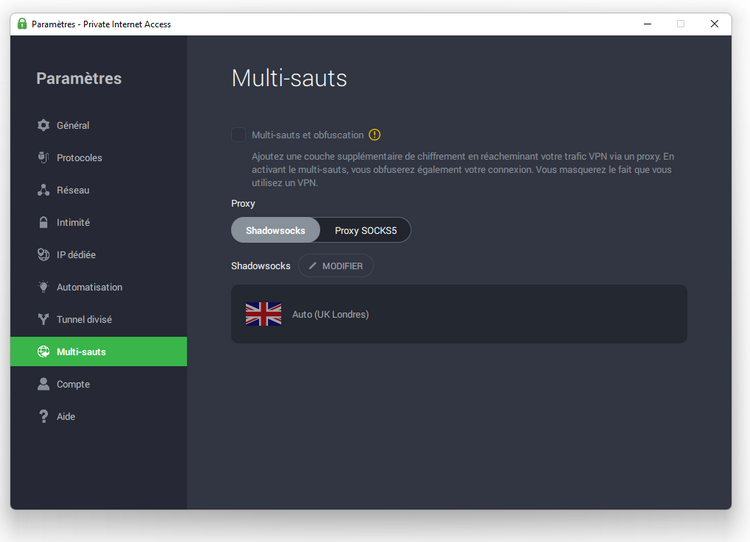Image resolution: width=750 pixels, height=542 pixels.
Task: Click the Multi-sauts et obfuscation label
Action: 308,135
